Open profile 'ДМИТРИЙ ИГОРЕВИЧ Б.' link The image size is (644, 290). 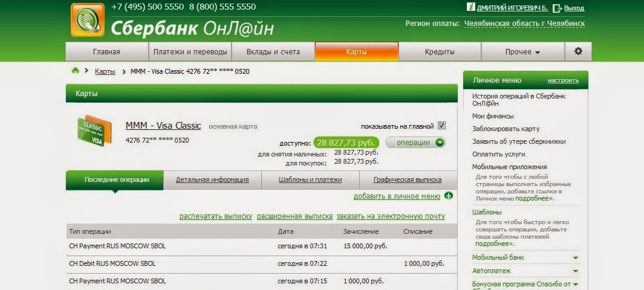coord(513,8)
